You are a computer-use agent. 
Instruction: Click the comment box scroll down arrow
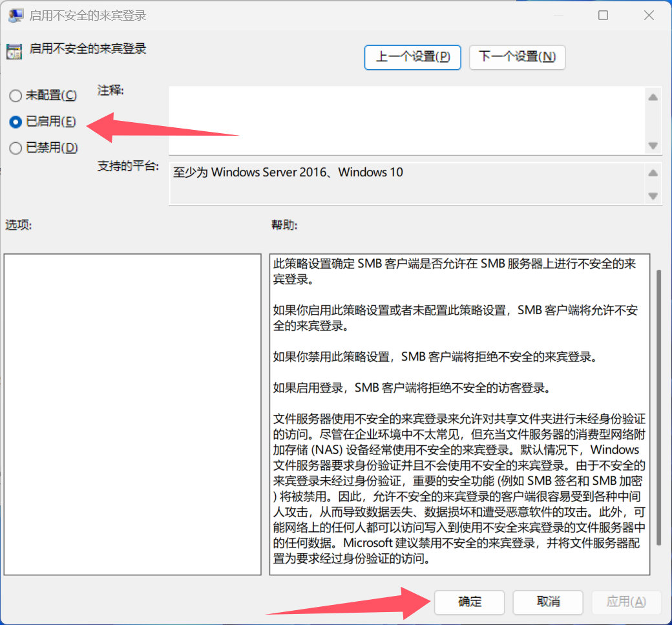653,146
